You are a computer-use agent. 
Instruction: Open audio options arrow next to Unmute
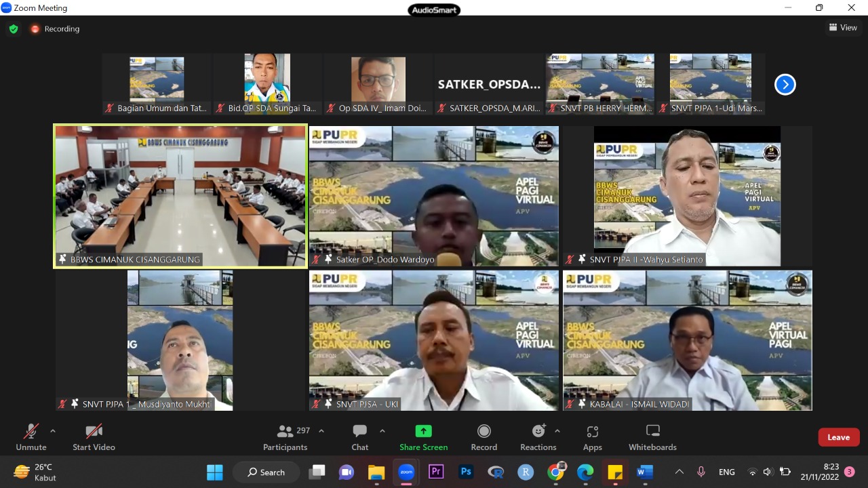(x=53, y=431)
